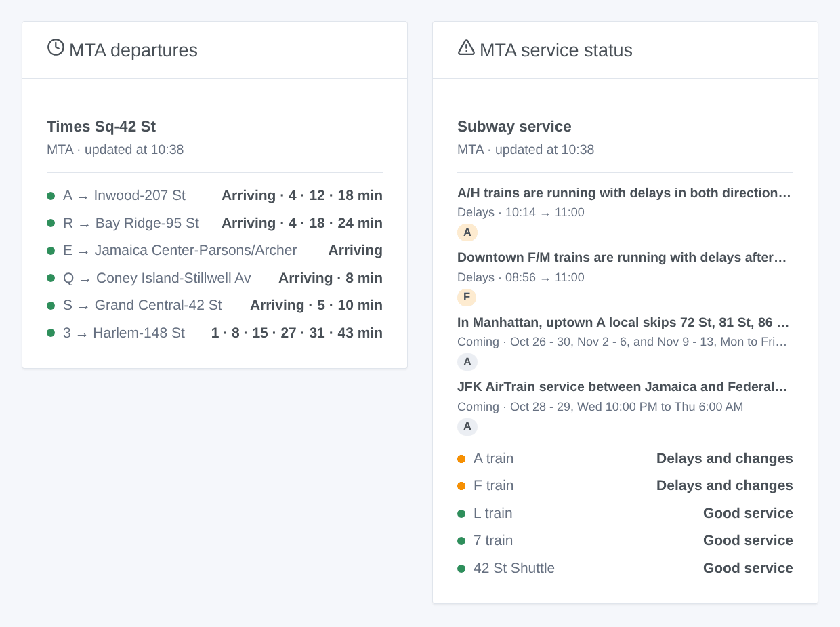Click the times 'Arriving · 5 · 10 min'
Screen dimensions: 840x627
[x=316, y=306]
